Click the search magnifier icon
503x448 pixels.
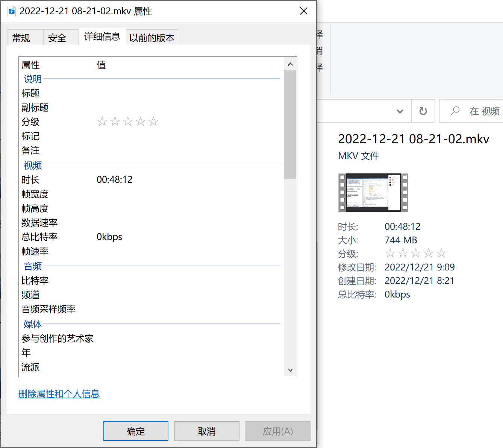coord(455,111)
